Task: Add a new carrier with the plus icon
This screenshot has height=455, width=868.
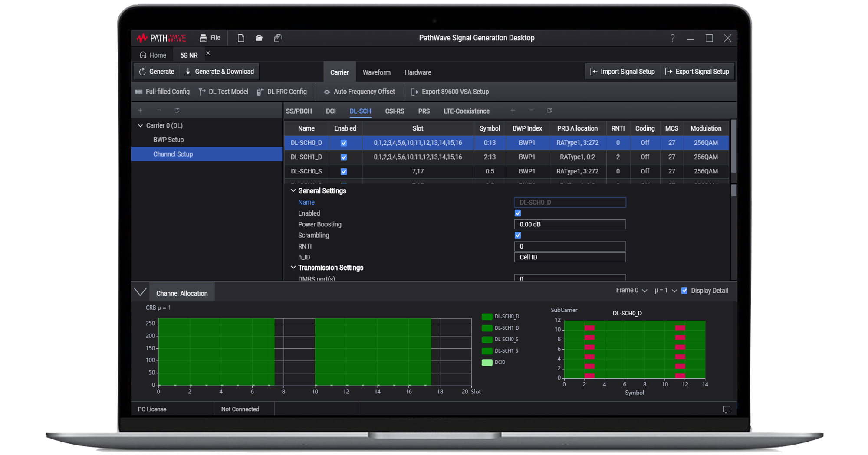Action: coord(140,110)
